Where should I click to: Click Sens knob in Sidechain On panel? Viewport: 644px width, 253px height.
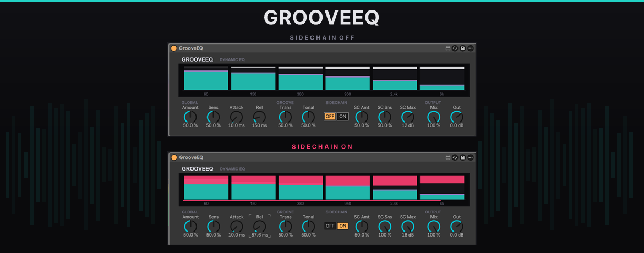click(x=214, y=226)
